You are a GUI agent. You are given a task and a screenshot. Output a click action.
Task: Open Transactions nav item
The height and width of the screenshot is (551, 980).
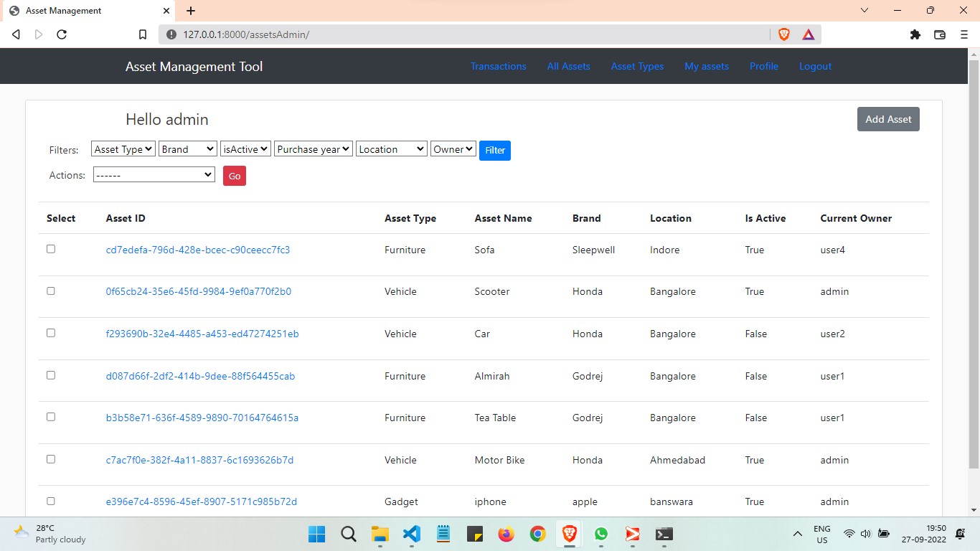[x=499, y=66]
